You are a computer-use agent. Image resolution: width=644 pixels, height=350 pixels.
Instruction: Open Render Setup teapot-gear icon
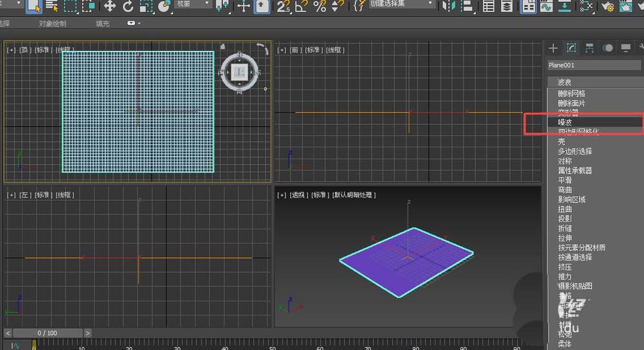(607, 6)
